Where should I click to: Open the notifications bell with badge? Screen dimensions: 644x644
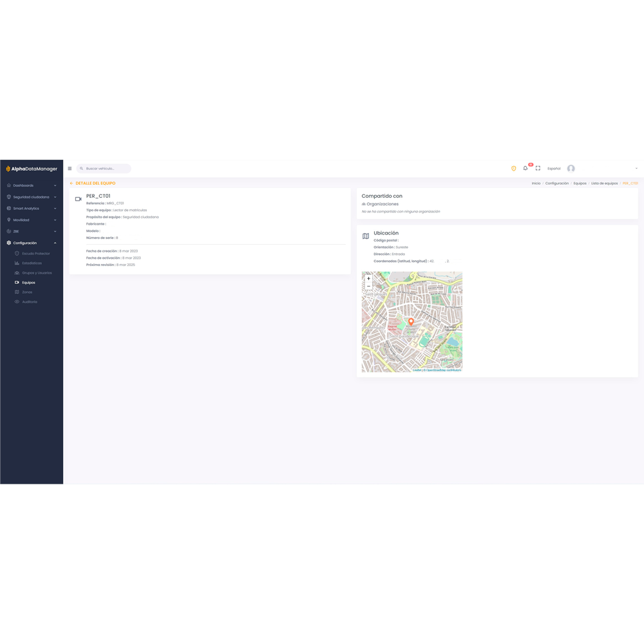click(525, 167)
